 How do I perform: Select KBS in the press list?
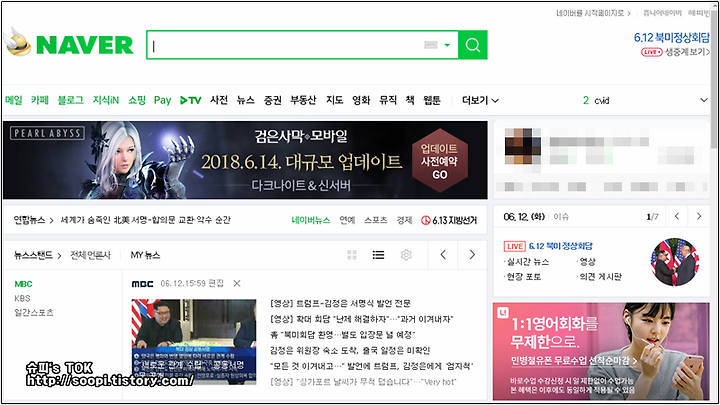pos(22,298)
